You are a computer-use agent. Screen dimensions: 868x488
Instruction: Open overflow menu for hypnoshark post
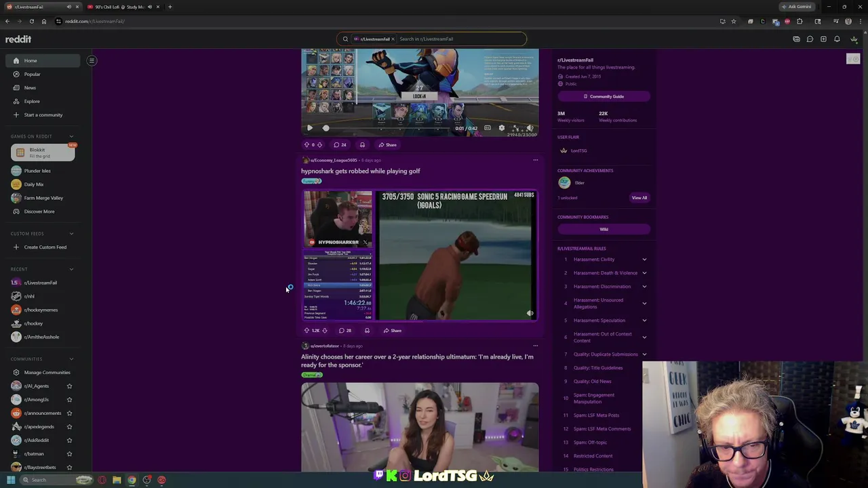point(535,161)
